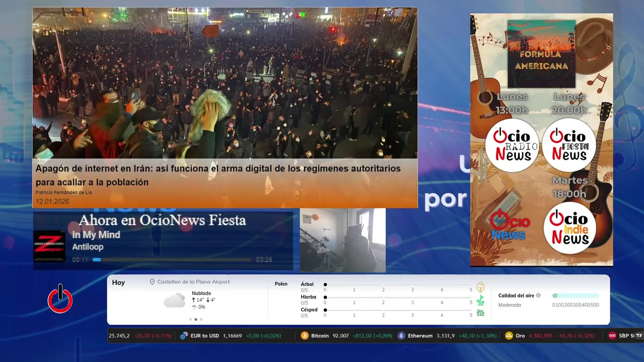Image resolution: width=644 pixels, height=362 pixels.
Task: Open the Bitcoin ticker entry label
Action: click(x=320, y=335)
